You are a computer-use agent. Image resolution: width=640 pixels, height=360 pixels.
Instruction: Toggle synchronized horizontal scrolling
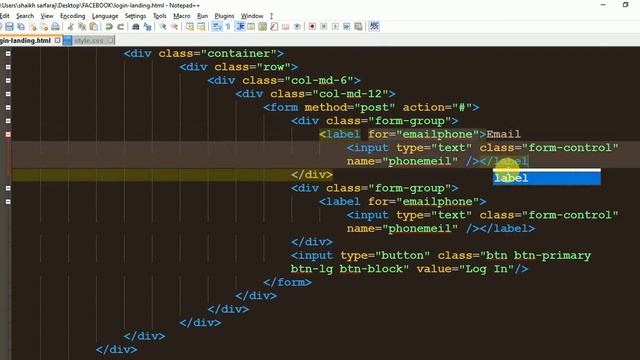(x=201, y=27)
